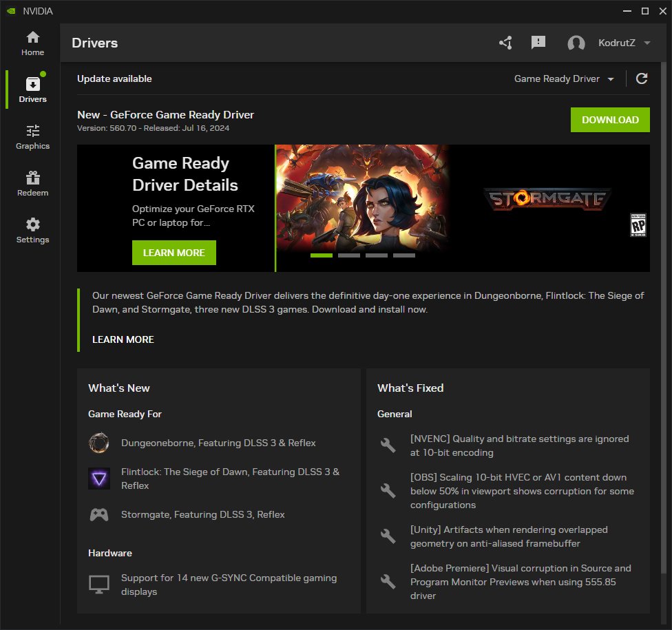Open the feedback icon next to the profile

click(537, 42)
